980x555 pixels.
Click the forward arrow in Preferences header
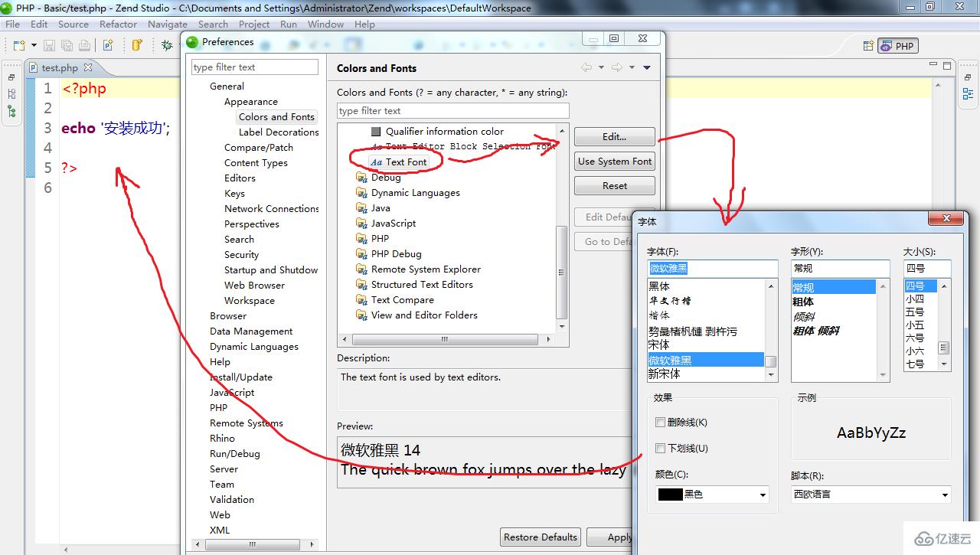coord(616,67)
